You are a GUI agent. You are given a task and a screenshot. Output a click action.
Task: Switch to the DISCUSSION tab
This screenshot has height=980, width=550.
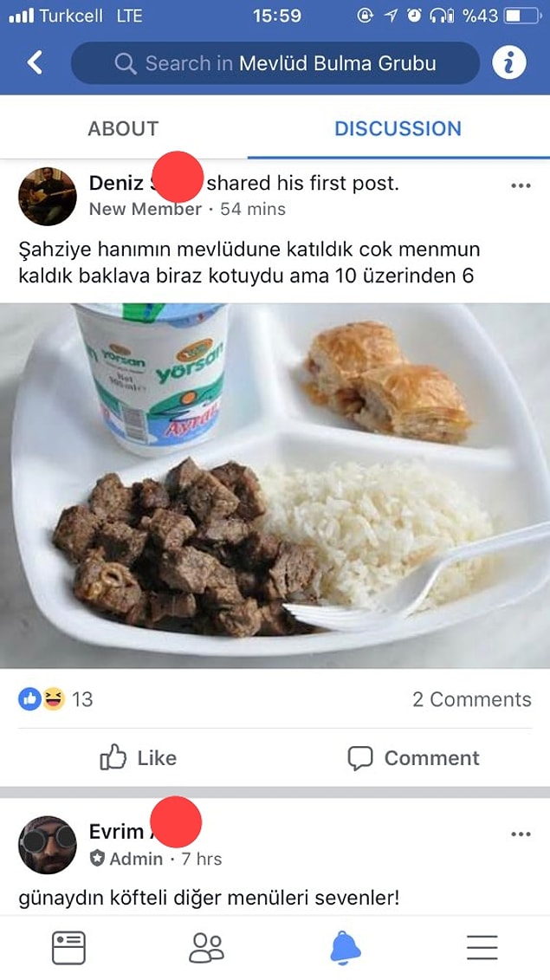pos(398,128)
